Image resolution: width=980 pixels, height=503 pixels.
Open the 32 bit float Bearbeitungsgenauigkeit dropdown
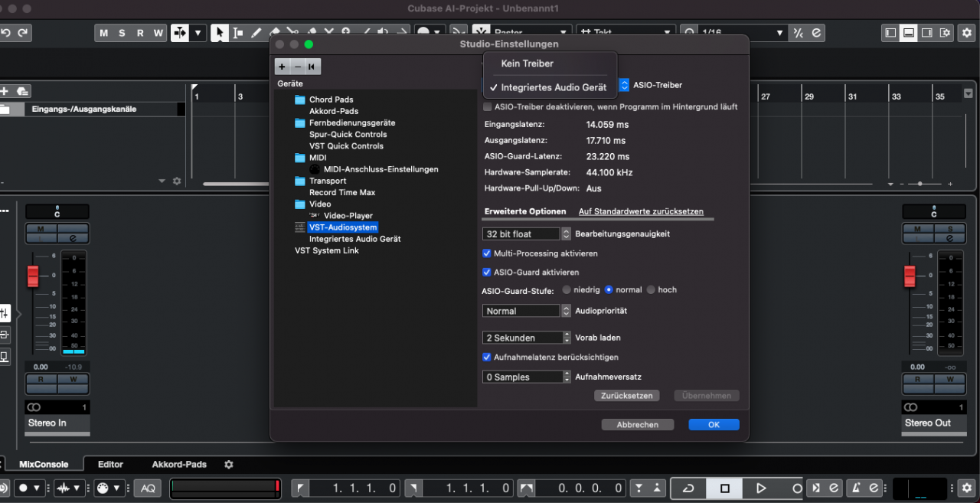coord(527,234)
